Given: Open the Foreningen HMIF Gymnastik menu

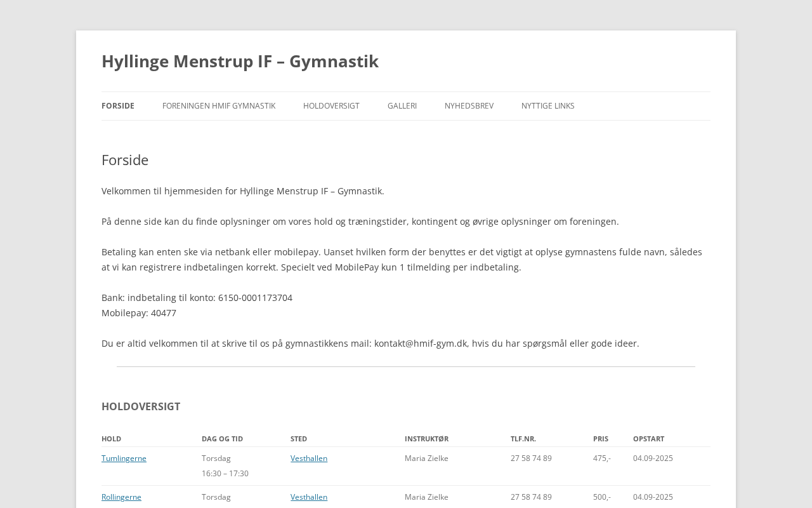Looking at the screenshot, I should (x=219, y=106).
